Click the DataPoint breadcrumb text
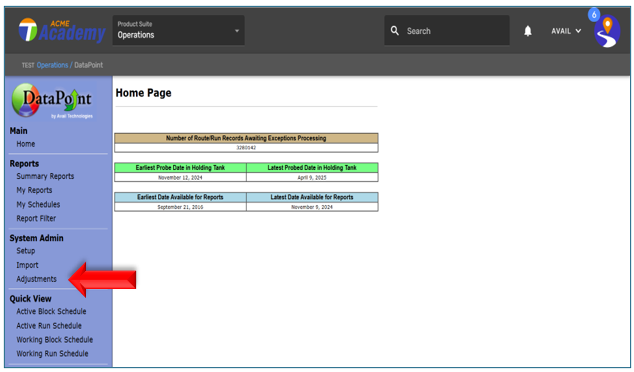The image size is (634, 372). click(89, 65)
